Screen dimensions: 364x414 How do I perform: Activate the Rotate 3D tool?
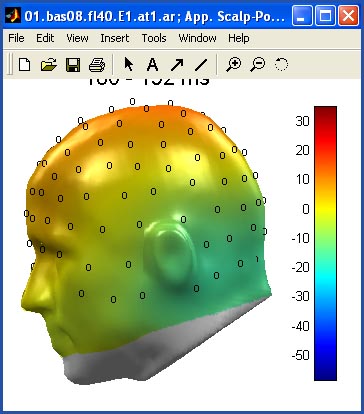coord(281,64)
